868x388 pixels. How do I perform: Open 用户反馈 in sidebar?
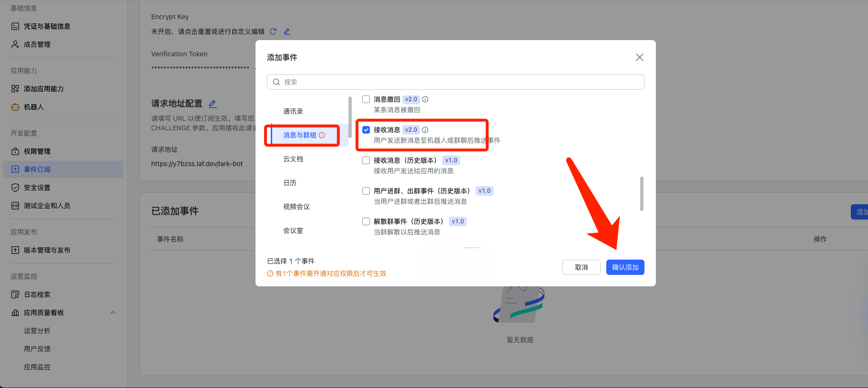37,349
